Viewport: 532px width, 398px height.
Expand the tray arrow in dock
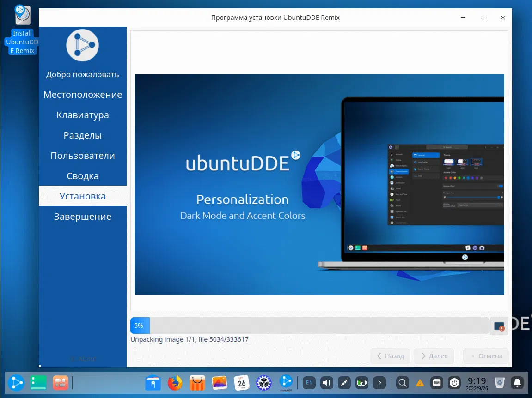pyautogui.click(x=379, y=383)
